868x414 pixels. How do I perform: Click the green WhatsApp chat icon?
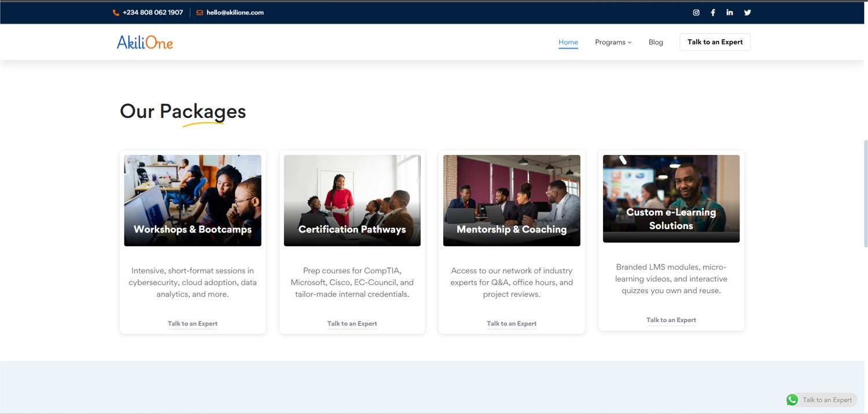click(792, 400)
